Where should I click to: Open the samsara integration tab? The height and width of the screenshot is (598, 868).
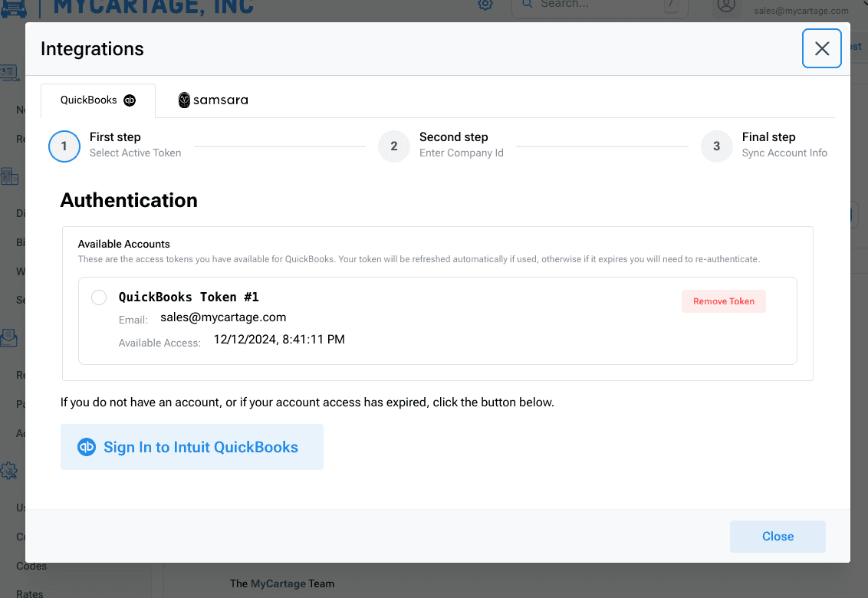[213, 100]
